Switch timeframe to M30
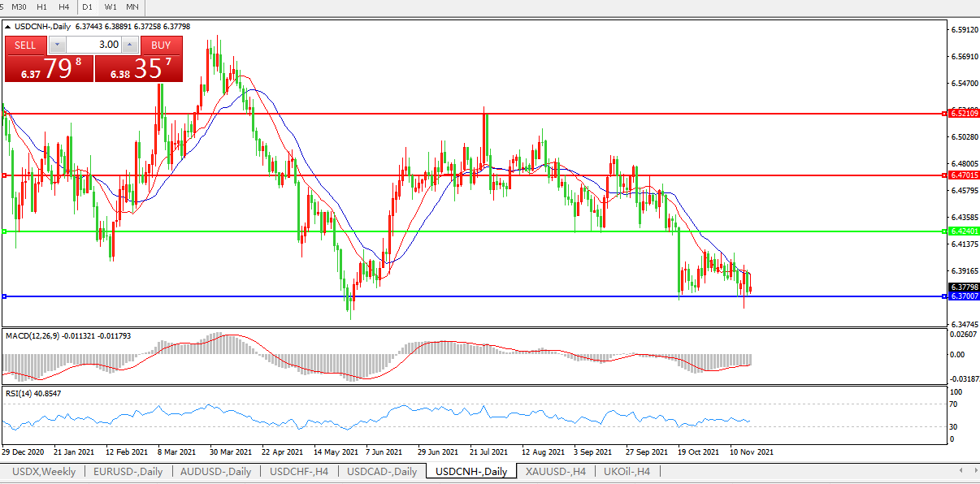The width and height of the screenshot is (980, 484). pos(19,7)
